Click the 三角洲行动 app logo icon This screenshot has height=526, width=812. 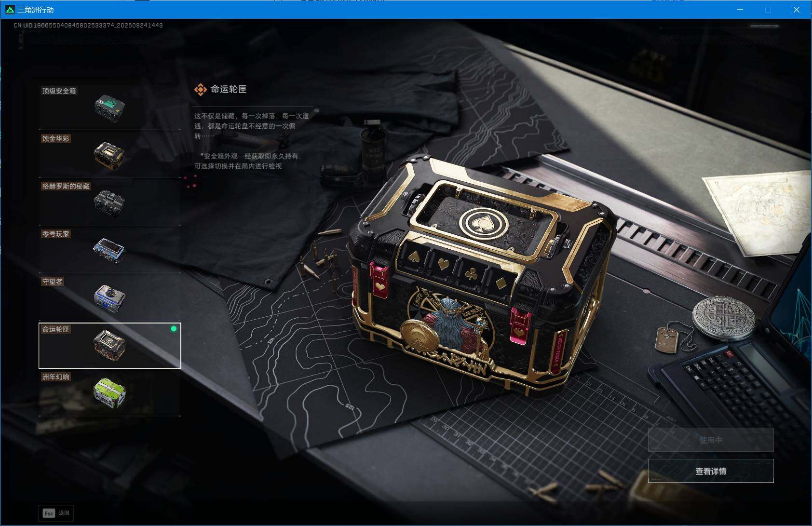(x=9, y=10)
